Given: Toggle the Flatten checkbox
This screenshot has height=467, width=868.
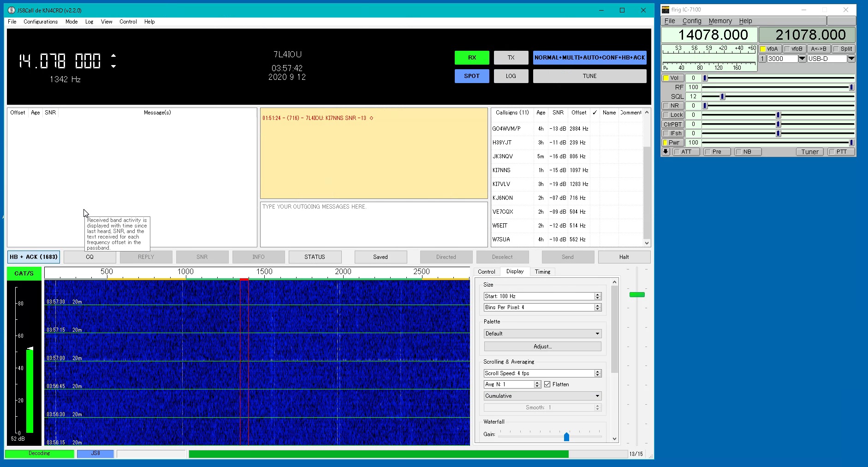Looking at the screenshot, I should 547,384.
